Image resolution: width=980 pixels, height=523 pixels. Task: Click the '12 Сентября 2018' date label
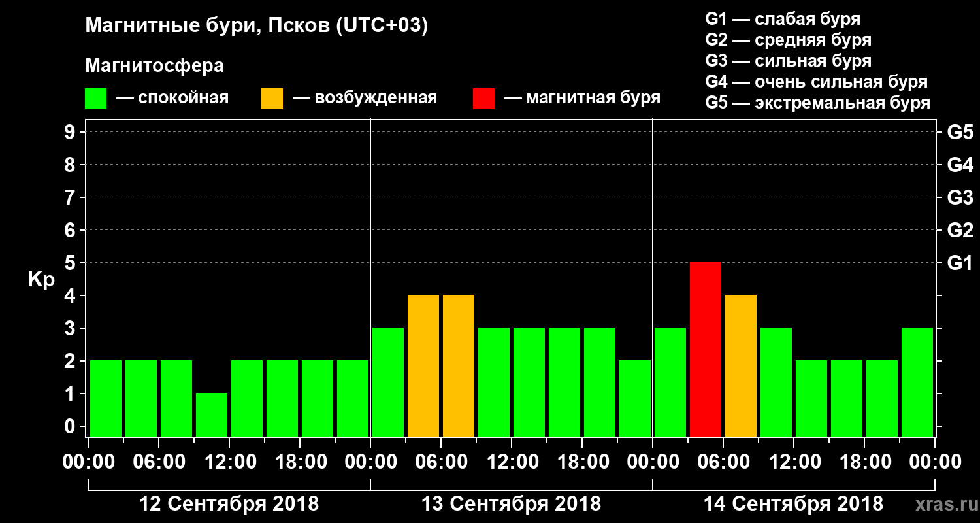(229, 504)
